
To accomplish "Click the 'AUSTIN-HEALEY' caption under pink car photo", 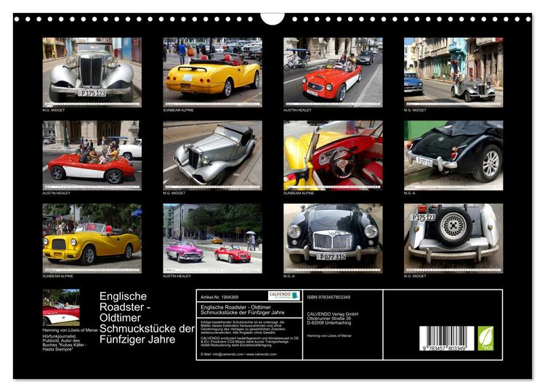I will tap(177, 276).
